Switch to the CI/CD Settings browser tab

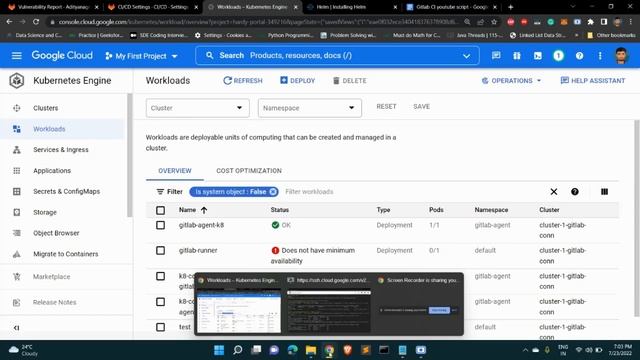point(153,7)
